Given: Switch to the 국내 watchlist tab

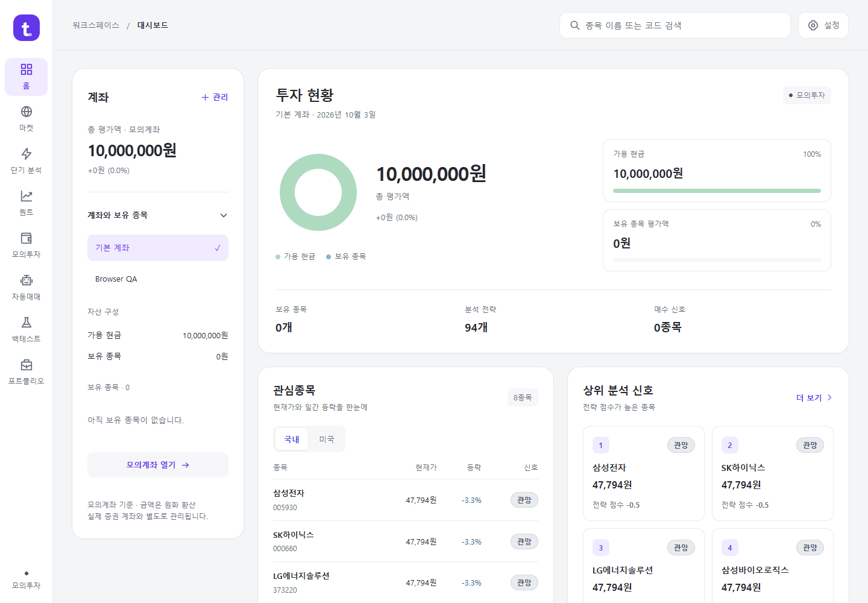Looking at the screenshot, I should coord(292,440).
